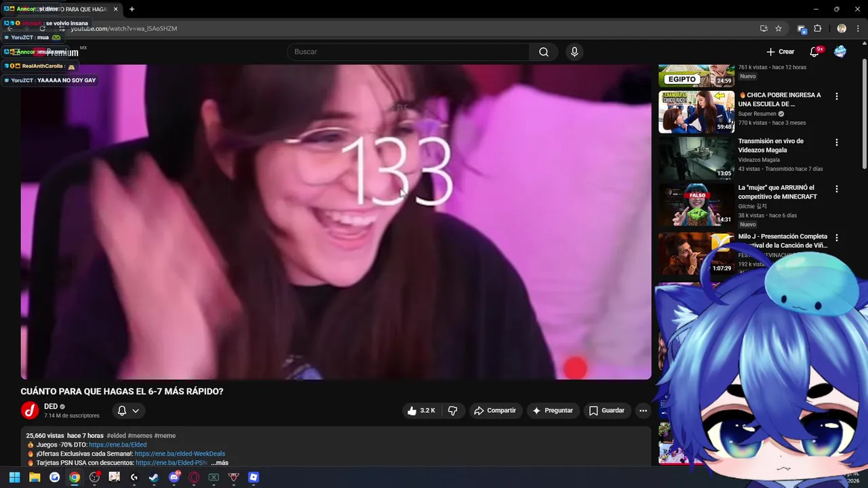Open options for CHICA POBRE video
This screenshot has width=868, height=488.
pyautogui.click(x=837, y=96)
